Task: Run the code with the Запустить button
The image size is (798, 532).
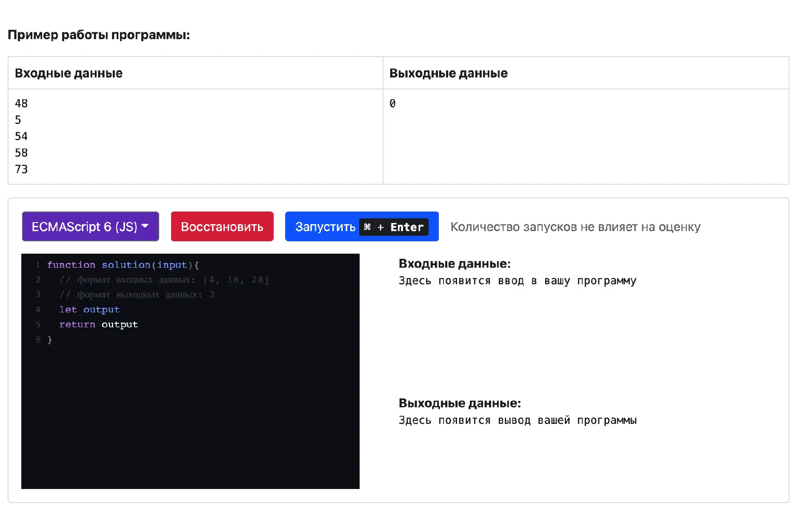Action: click(325, 226)
